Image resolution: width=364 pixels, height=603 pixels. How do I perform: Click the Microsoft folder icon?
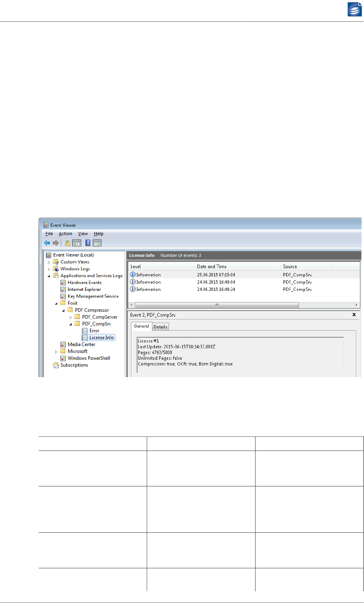(x=63, y=351)
